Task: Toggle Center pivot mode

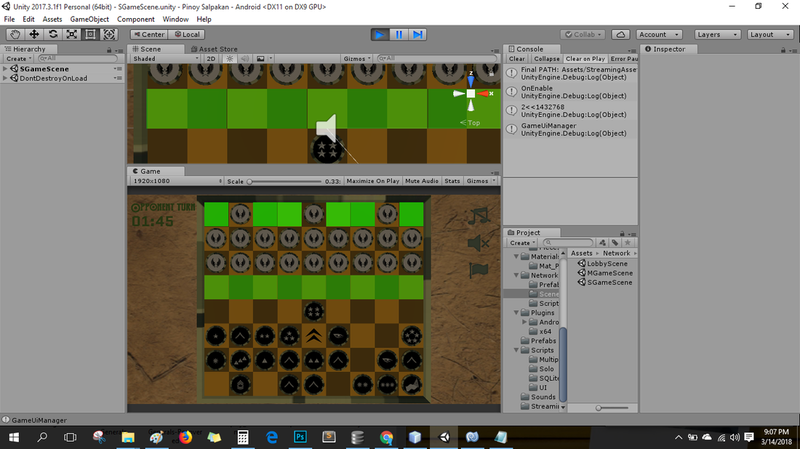Action: pyautogui.click(x=149, y=34)
